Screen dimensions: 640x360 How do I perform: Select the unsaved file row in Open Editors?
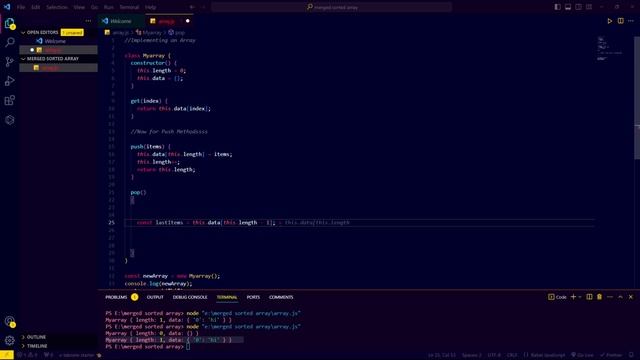pyautogui.click(x=58, y=50)
